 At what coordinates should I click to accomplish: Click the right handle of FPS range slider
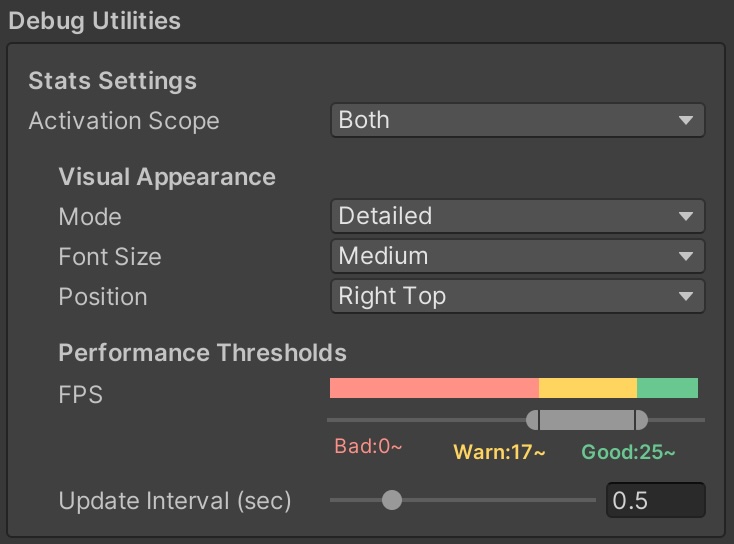[641, 420]
